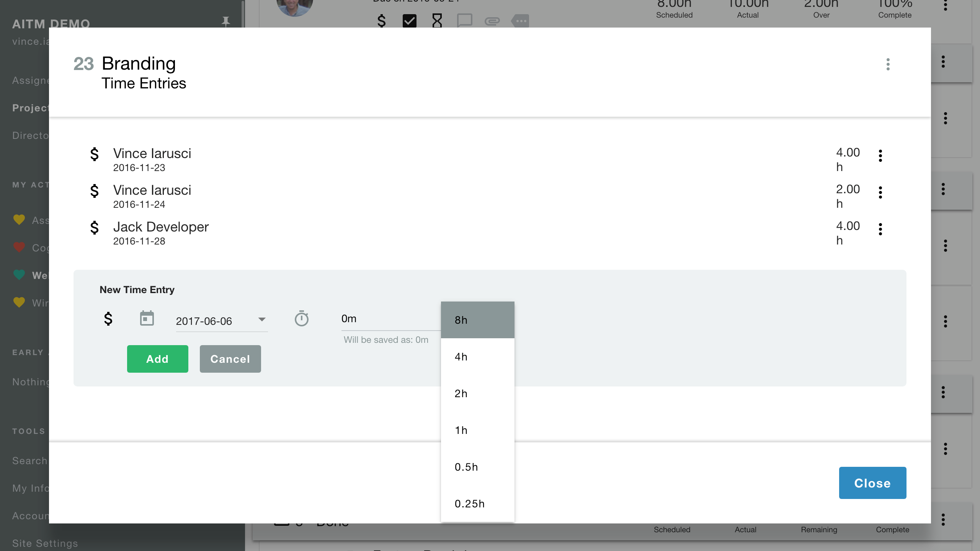Click the background task tag label icon
980x551 pixels.
520,21
